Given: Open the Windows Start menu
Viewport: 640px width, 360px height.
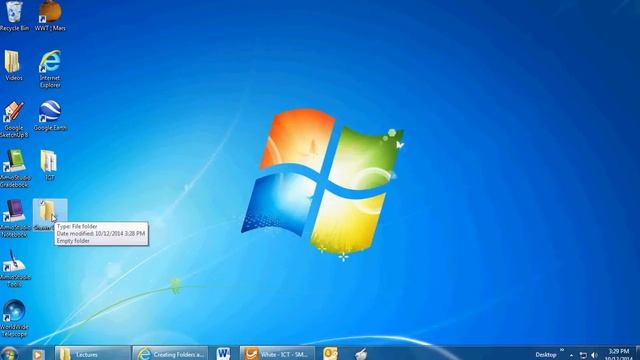Looking at the screenshot, I should [x=8, y=354].
